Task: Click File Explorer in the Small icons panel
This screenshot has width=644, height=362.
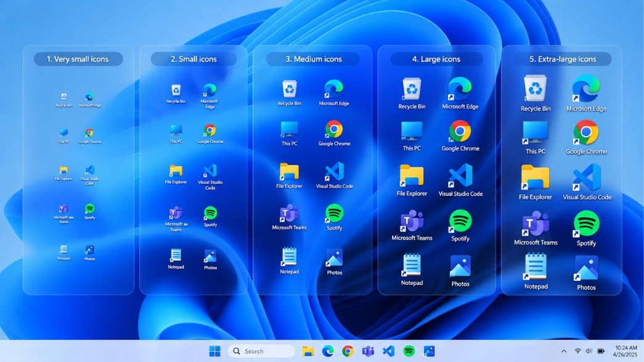Action: 176,174
